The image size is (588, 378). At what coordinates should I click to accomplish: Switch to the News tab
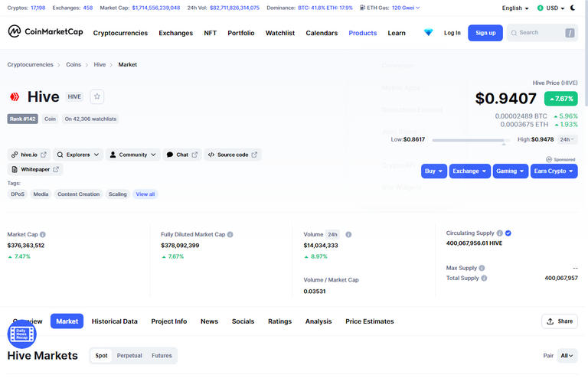[x=209, y=321]
